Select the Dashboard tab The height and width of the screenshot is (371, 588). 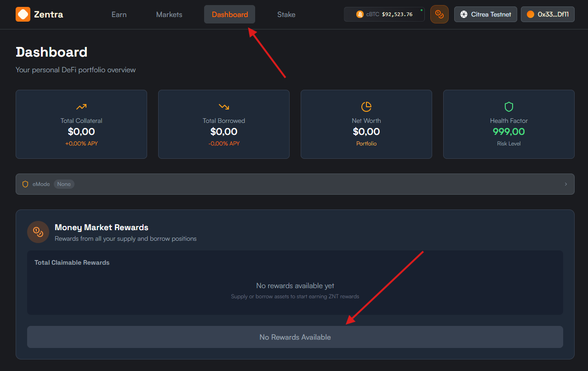pos(229,14)
